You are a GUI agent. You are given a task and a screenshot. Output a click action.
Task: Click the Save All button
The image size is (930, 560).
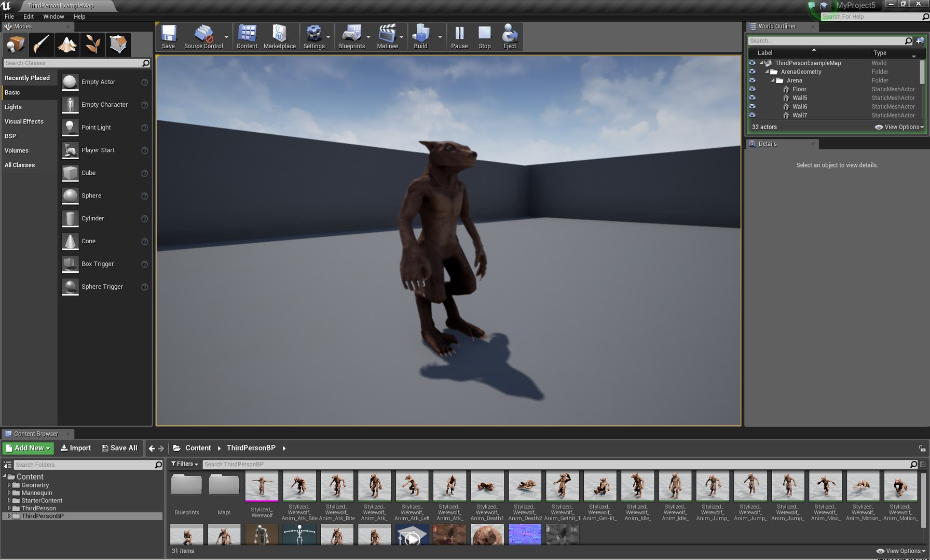pyautogui.click(x=119, y=448)
